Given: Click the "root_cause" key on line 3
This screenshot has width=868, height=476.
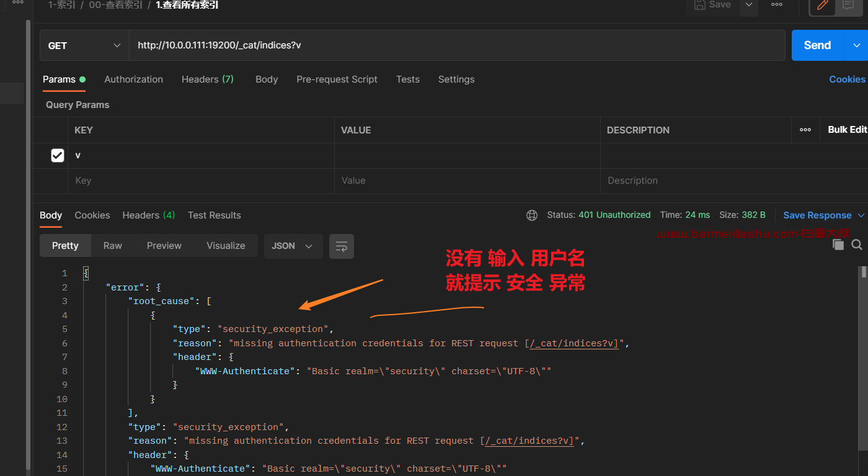Looking at the screenshot, I should (x=161, y=301).
